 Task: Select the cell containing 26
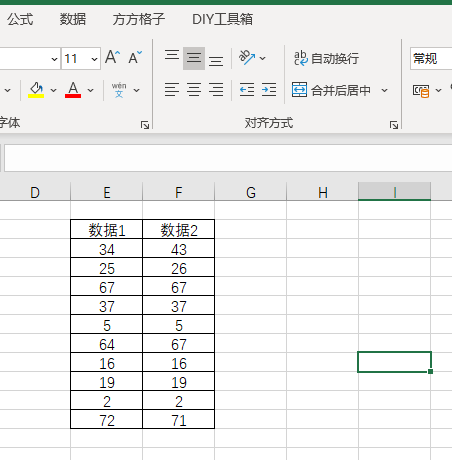coord(179,267)
